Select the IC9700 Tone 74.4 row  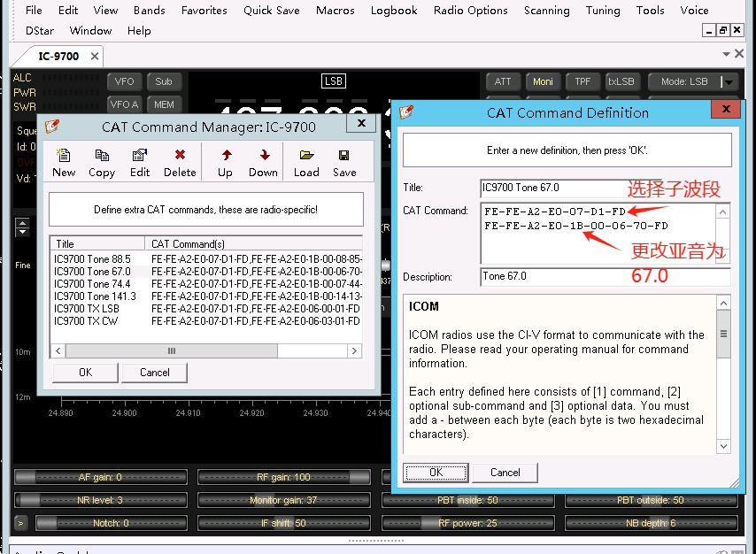[206, 284]
